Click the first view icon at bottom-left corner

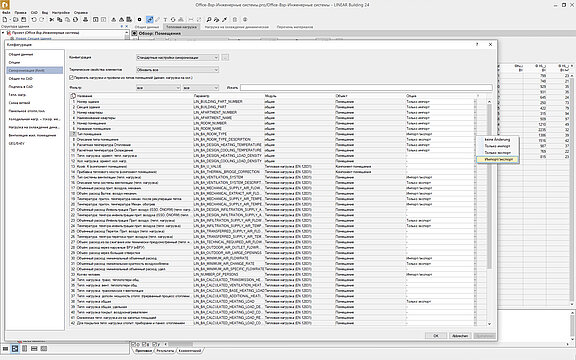point(6,348)
